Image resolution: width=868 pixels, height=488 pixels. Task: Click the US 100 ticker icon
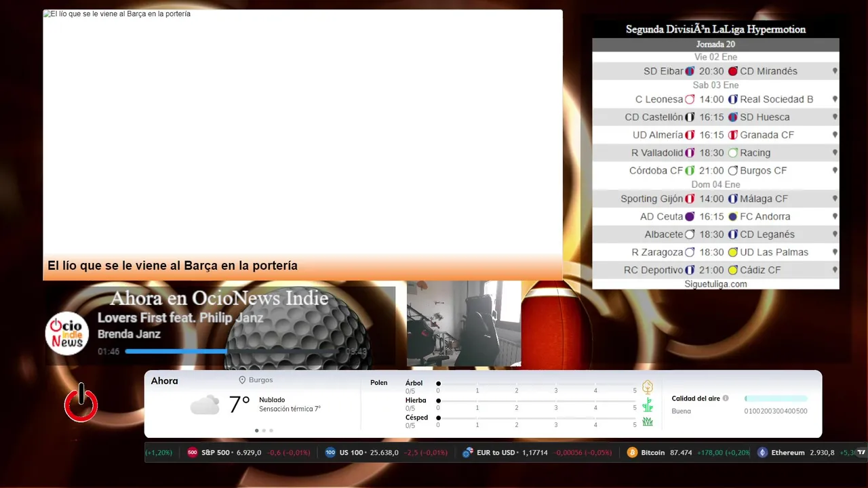pyautogui.click(x=330, y=453)
